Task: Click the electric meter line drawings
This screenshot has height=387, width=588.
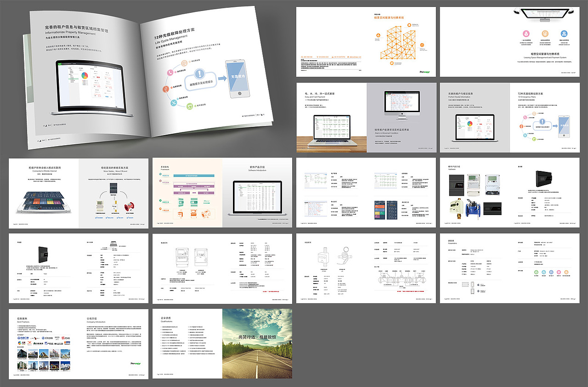Action: [192, 257]
